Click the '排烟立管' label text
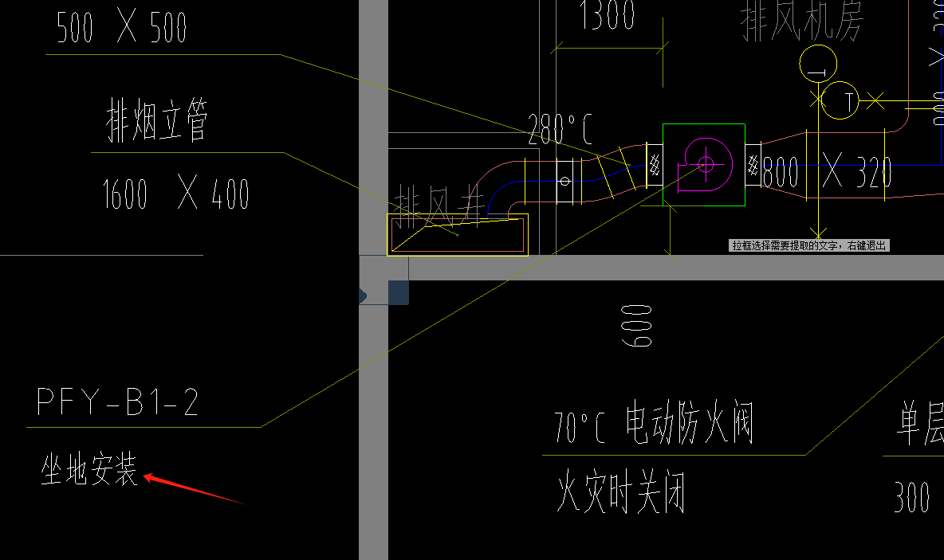This screenshot has height=560, width=944. coord(157,120)
